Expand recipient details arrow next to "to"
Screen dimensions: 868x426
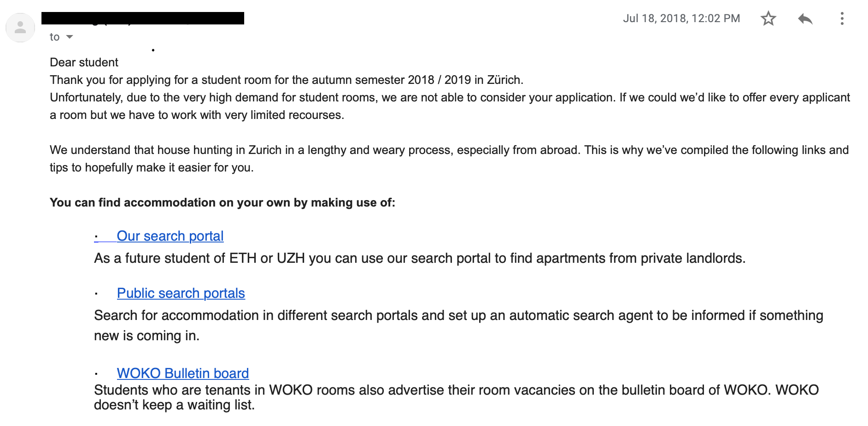point(70,37)
